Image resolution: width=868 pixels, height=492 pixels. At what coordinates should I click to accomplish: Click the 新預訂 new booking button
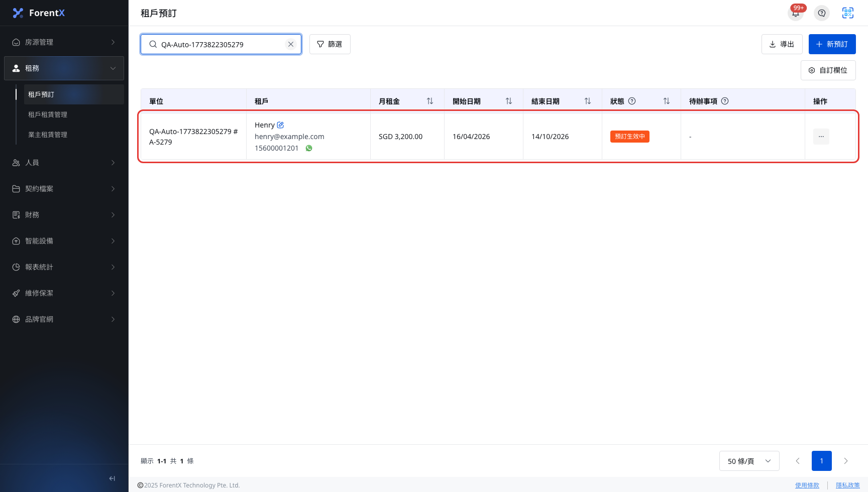pyautogui.click(x=832, y=44)
